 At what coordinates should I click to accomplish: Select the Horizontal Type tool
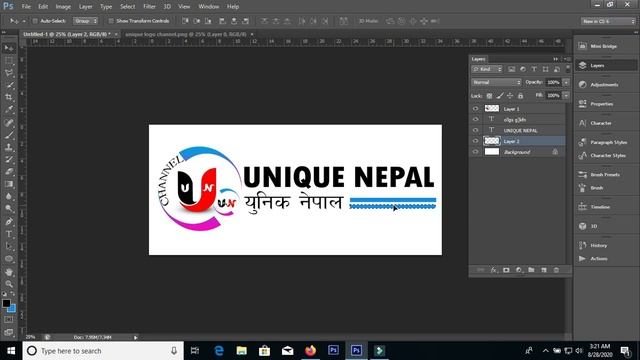pos(9,234)
